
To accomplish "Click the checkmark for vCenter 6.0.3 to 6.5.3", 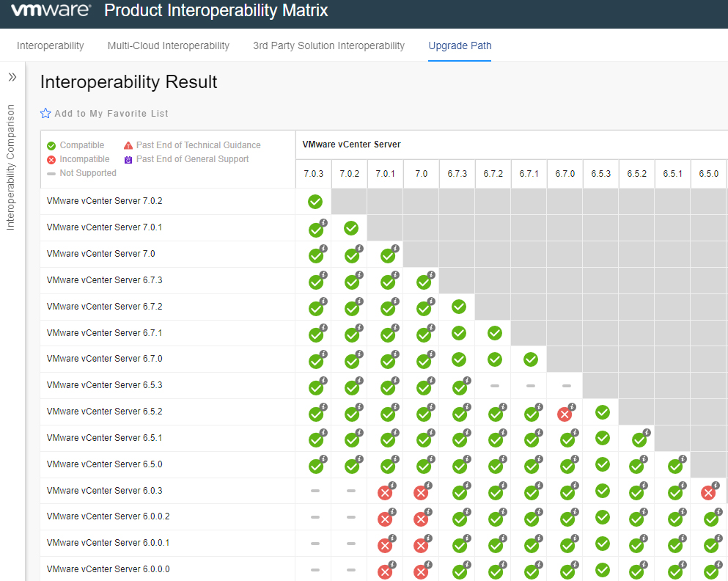I will (x=603, y=491).
